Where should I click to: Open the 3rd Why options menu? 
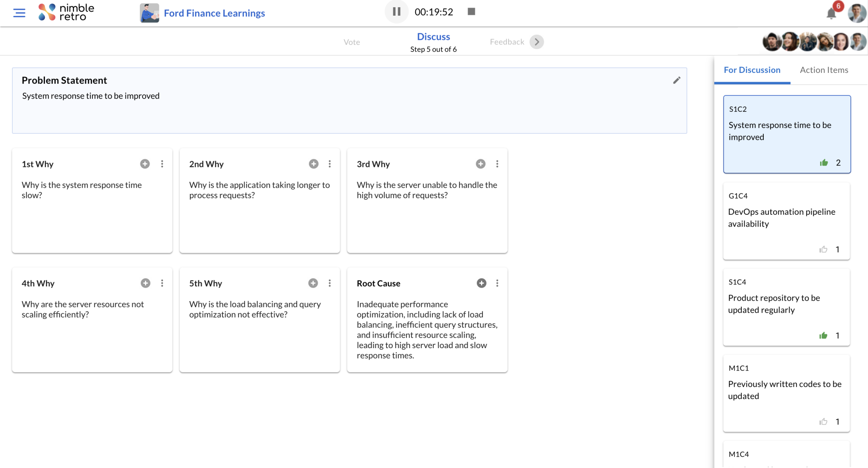coord(497,164)
